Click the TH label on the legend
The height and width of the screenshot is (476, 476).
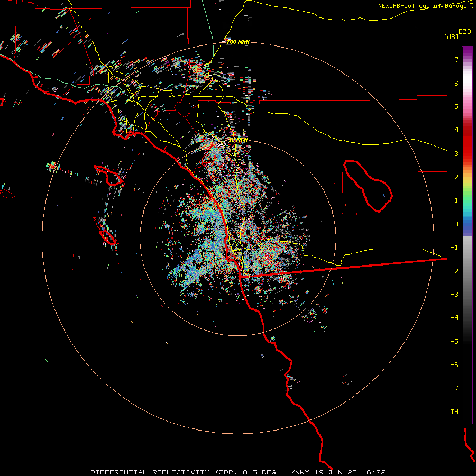click(454, 412)
